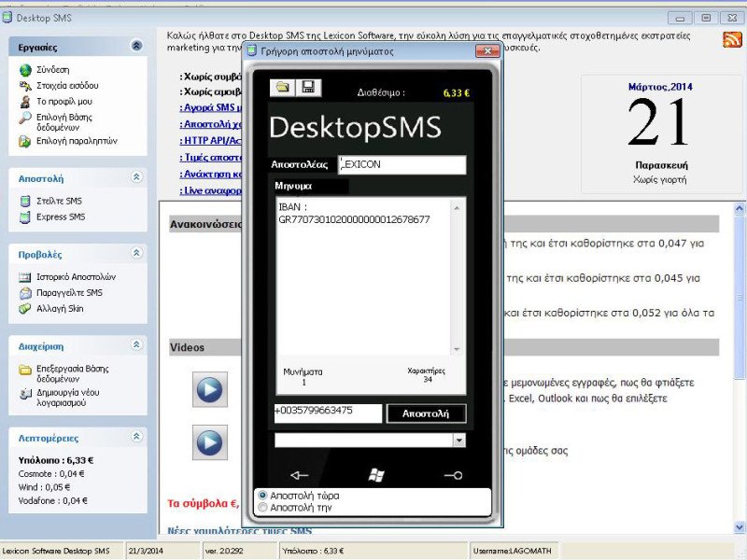Viewport: 747px width, 560px height.
Task: Click the RSS feed icon
Action: (732, 39)
